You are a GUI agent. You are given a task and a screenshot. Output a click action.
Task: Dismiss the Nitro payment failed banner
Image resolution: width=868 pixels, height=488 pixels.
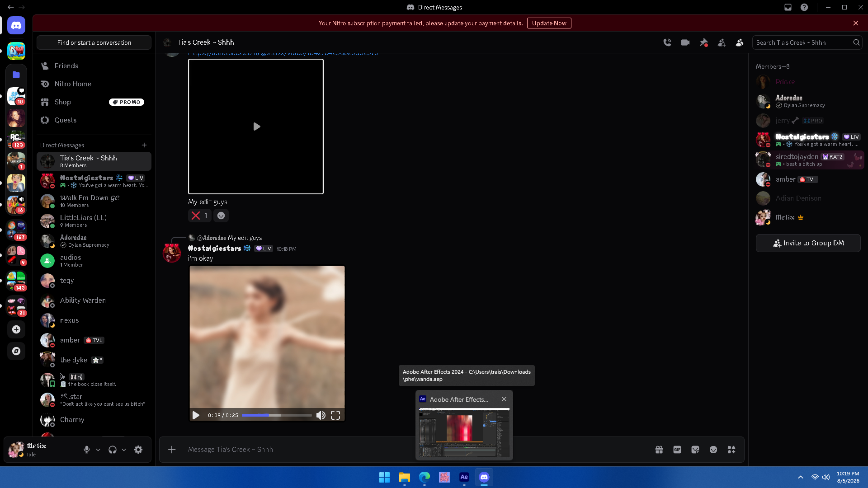click(x=856, y=23)
